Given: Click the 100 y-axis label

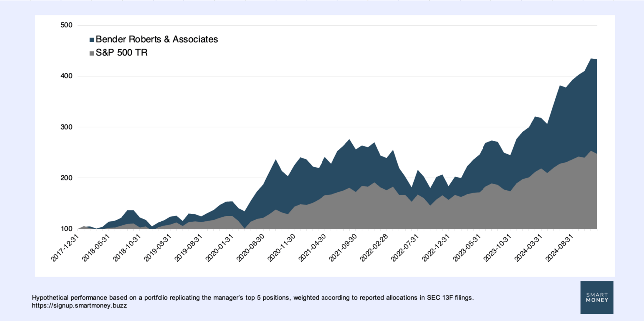Looking at the screenshot, I should point(66,229).
